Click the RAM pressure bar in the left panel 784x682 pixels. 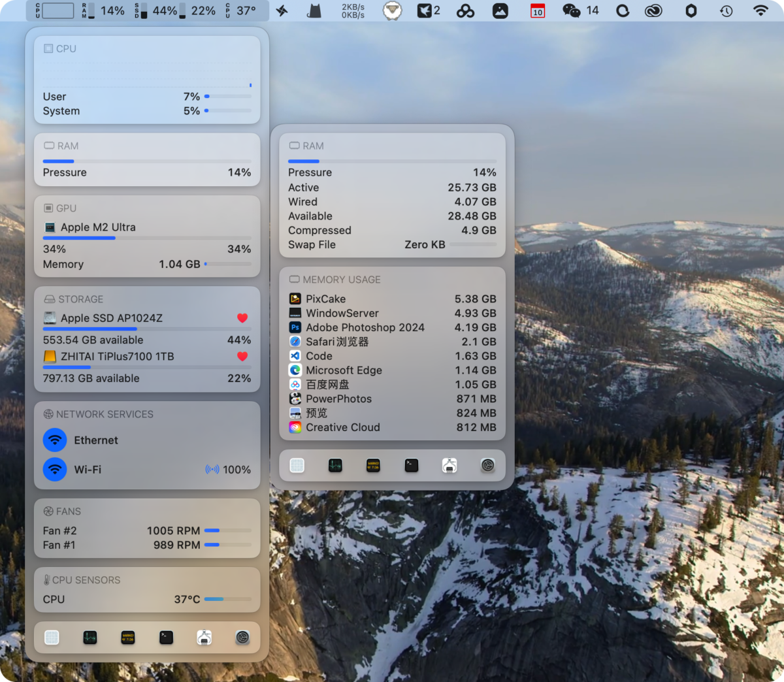147,161
